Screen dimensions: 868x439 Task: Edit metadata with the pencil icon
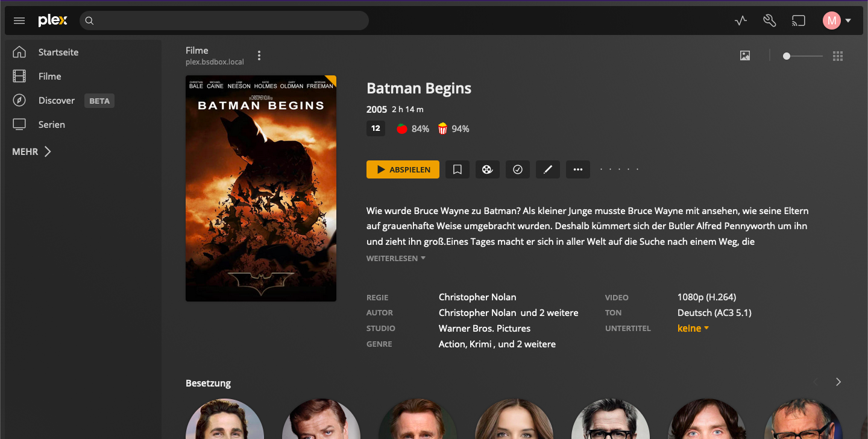click(548, 169)
